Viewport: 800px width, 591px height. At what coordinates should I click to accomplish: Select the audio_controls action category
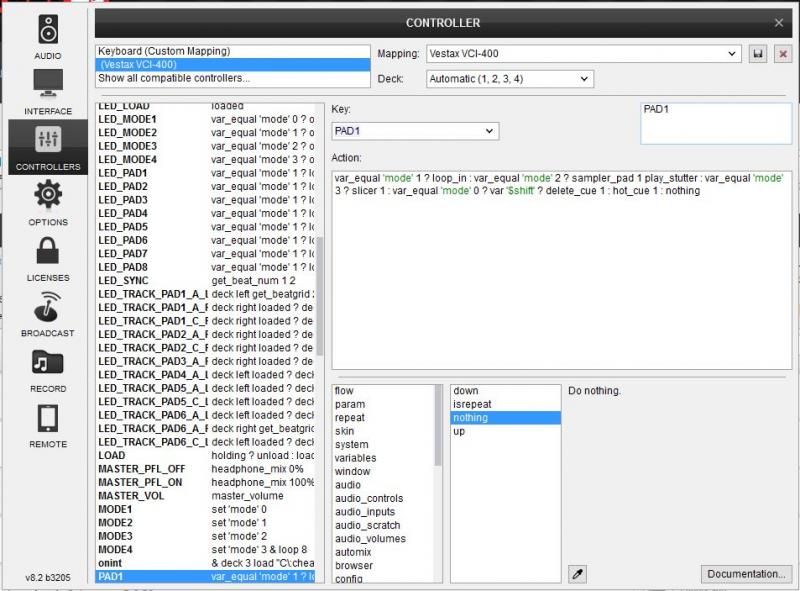coord(369,498)
